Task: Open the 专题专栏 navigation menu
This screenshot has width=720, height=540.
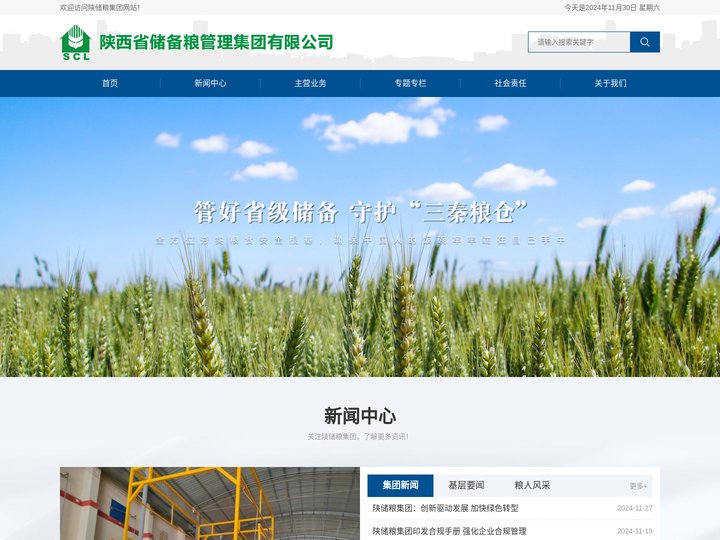Action: pos(410,83)
